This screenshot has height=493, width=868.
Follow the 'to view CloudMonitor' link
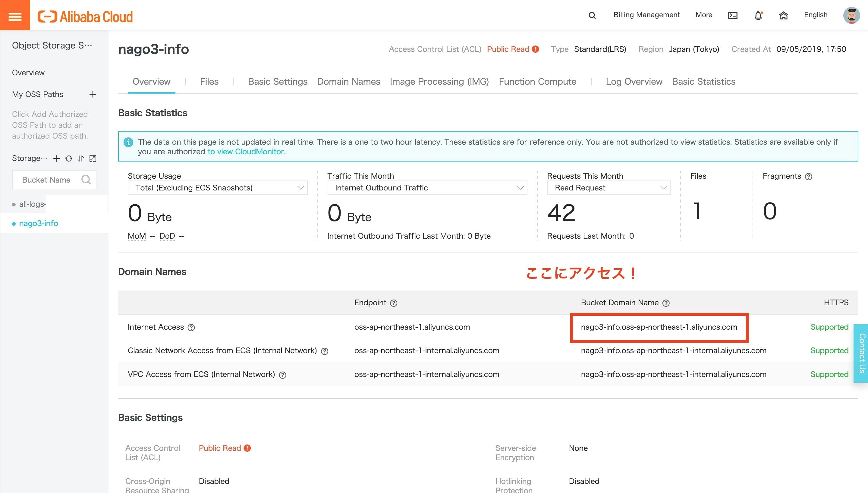click(x=247, y=152)
